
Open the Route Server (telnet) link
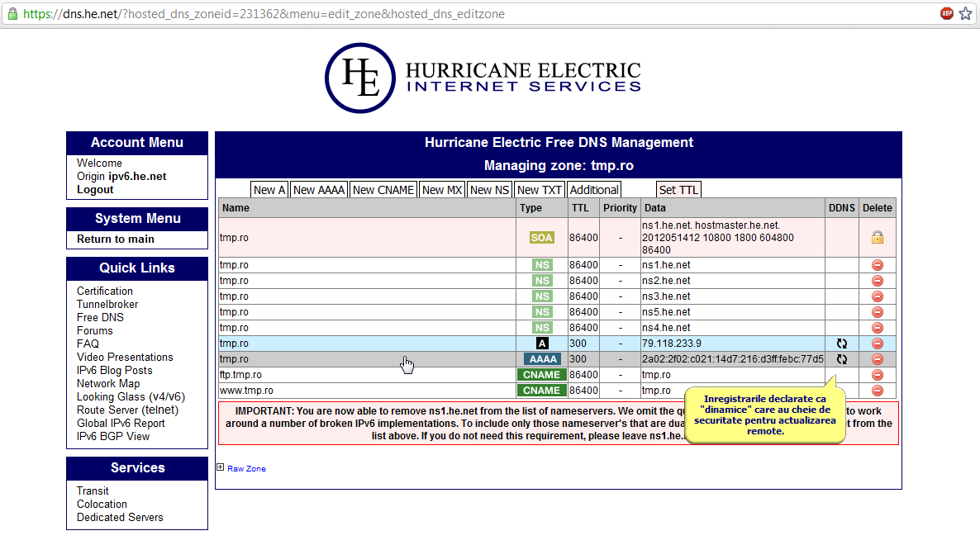[x=127, y=410]
